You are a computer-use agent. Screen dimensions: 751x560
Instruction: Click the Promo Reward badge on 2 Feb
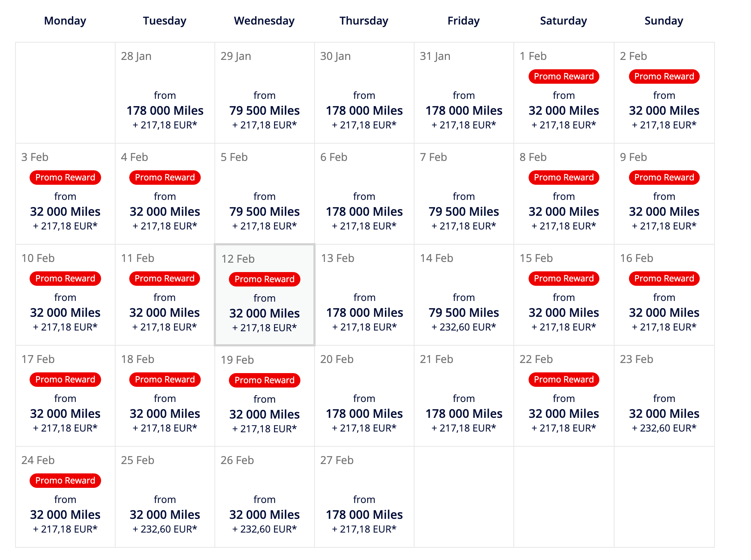coord(664,76)
